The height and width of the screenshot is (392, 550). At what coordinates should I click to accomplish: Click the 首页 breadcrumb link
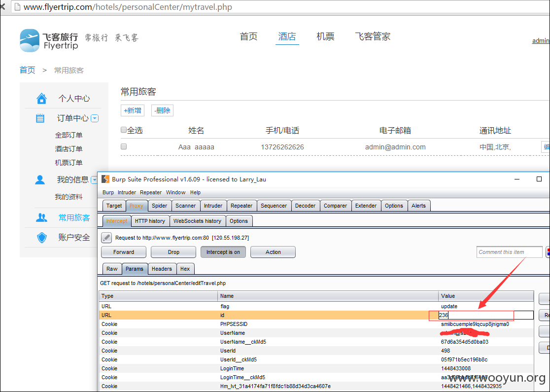coord(28,70)
